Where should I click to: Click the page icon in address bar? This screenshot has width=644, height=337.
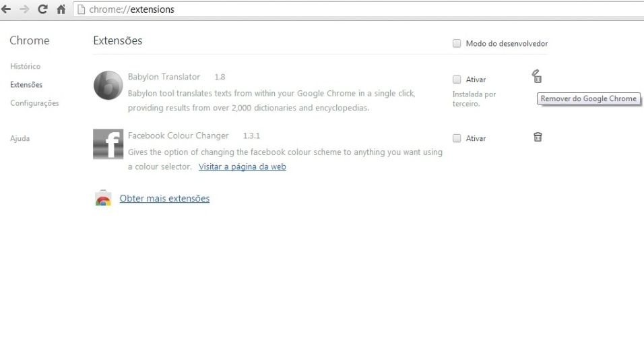(82, 9)
